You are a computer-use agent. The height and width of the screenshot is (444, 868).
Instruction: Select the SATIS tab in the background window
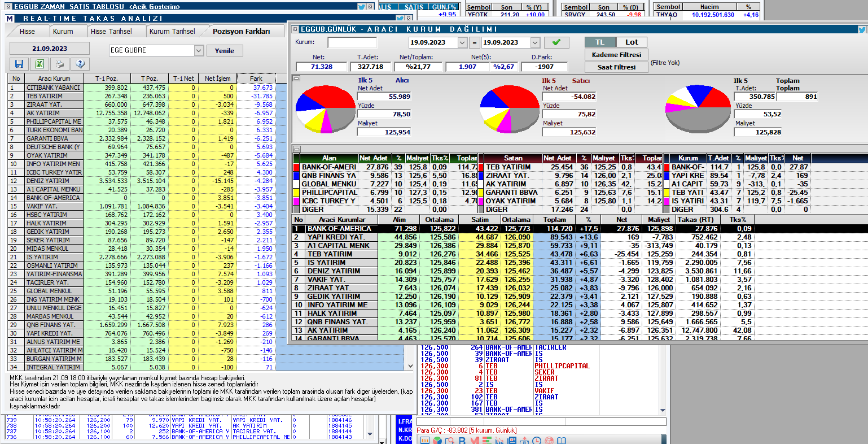tap(414, 7)
